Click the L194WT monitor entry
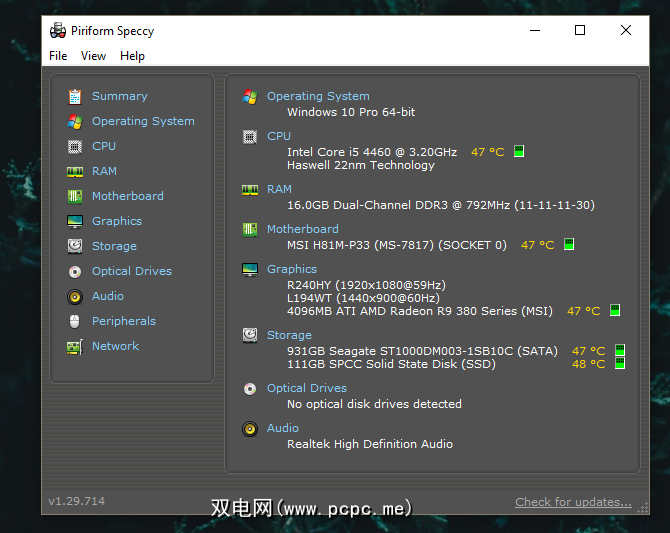 [x=363, y=298]
